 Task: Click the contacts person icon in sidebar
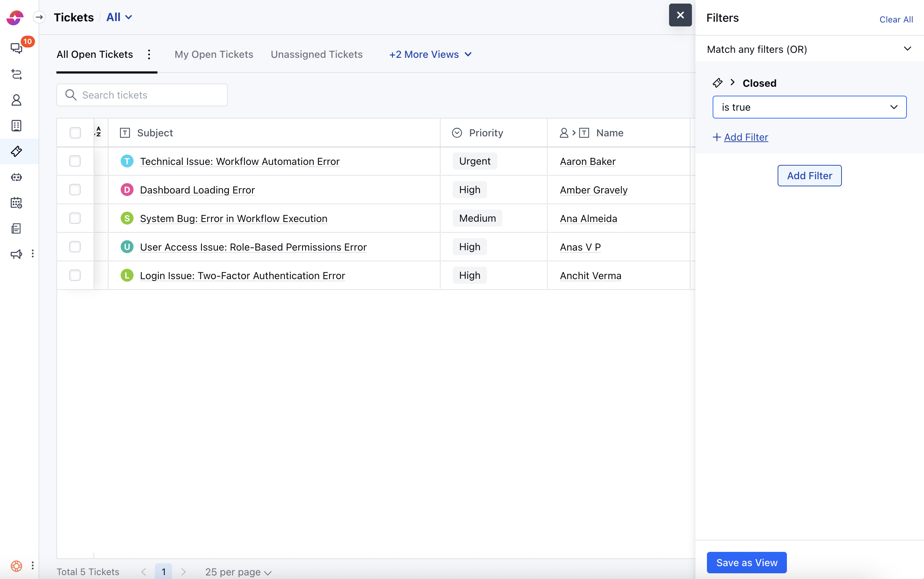16,100
